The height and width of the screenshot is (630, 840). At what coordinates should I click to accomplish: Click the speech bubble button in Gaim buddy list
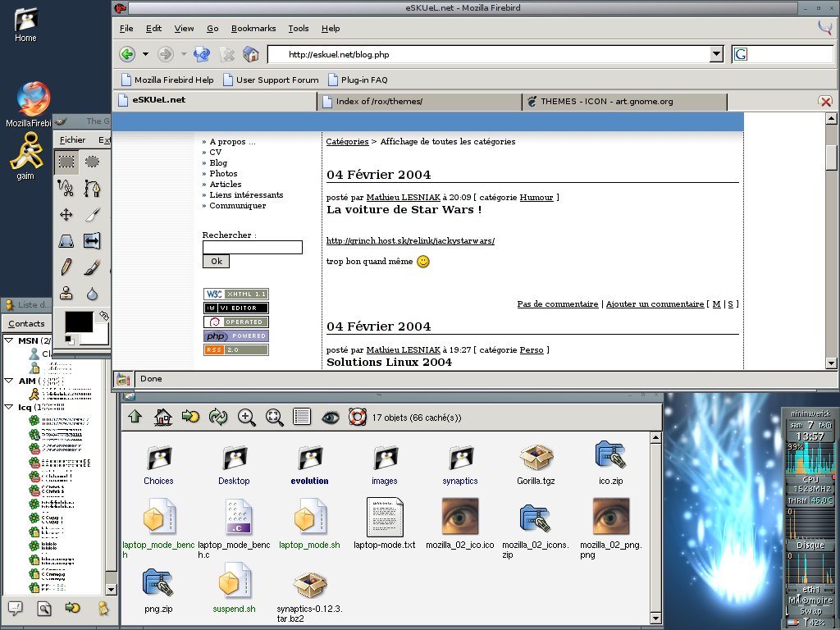pyautogui.click(x=16, y=608)
